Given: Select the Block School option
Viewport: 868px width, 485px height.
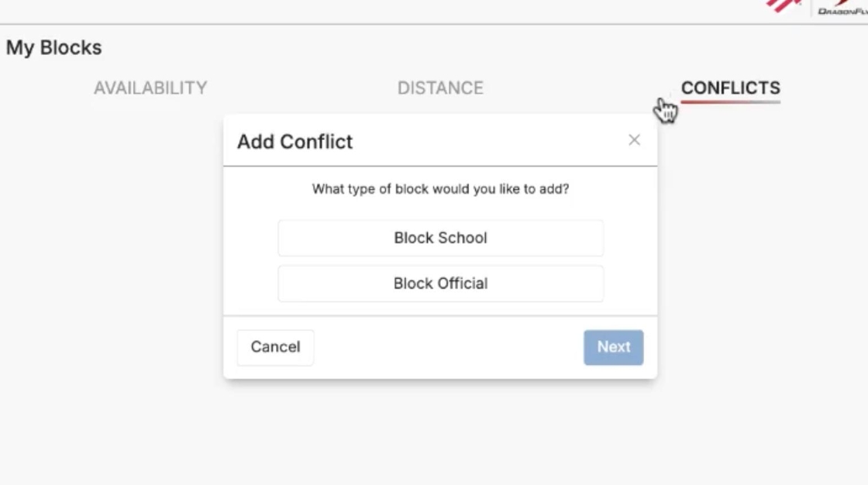Looking at the screenshot, I should pos(440,238).
